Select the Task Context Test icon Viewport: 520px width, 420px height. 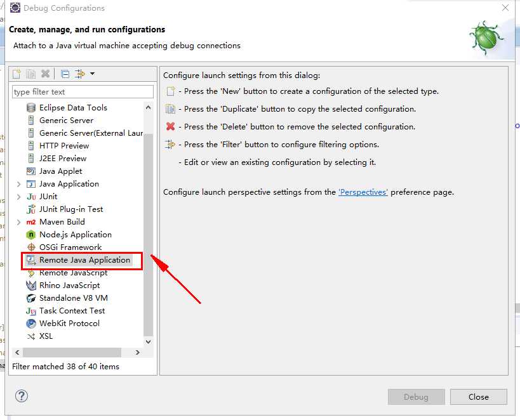(31, 311)
